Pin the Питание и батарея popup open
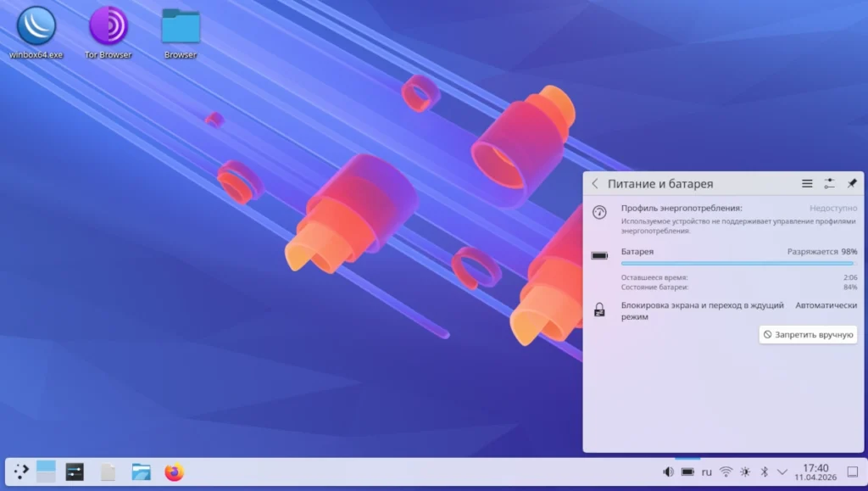 [852, 184]
